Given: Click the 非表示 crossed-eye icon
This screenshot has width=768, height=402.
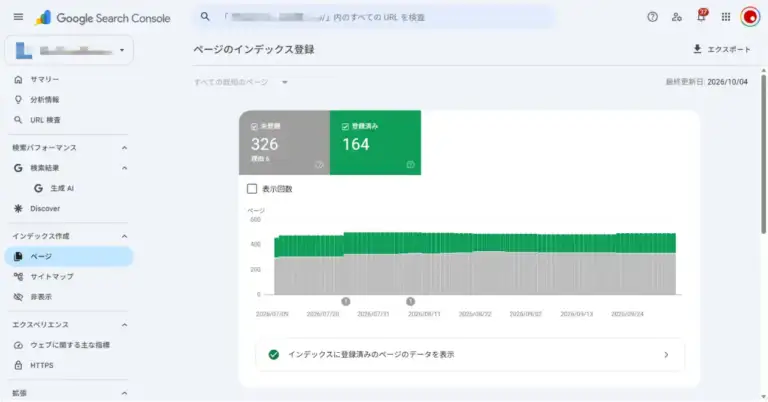Looking at the screenshot, I should (18, 297).
